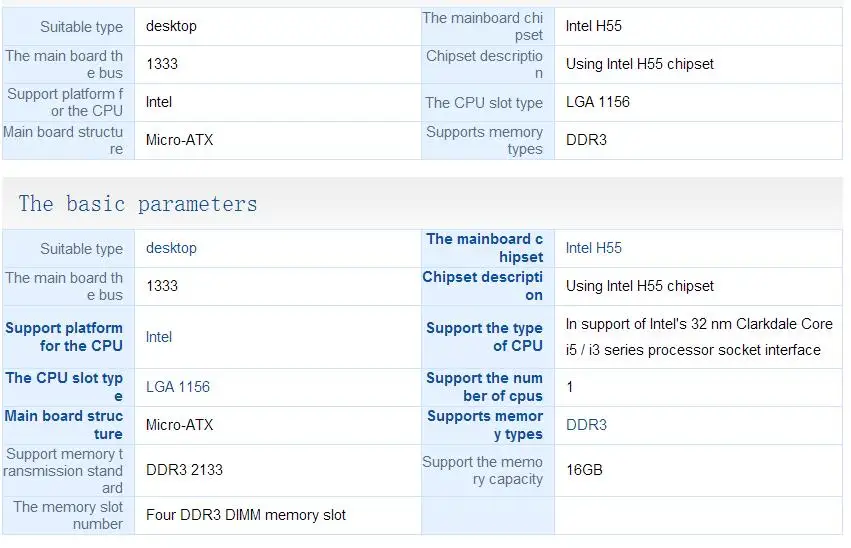
Task: Click bold 'Main board structure' label
Action: tap(64, 425)
